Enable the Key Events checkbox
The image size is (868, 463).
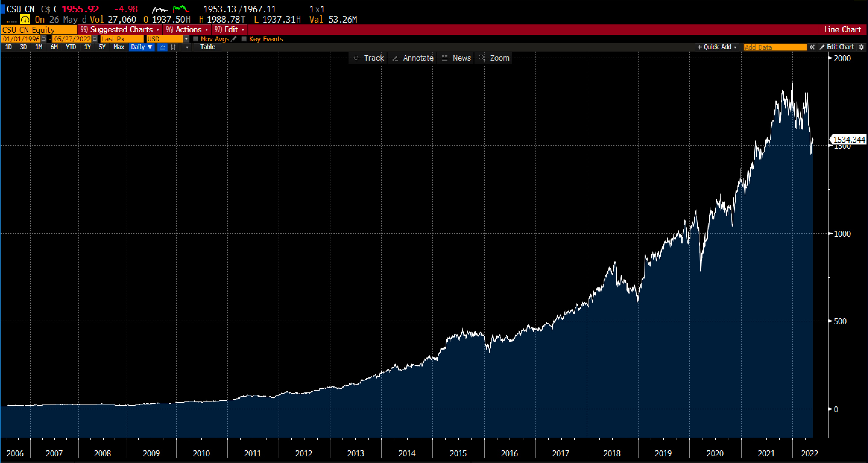pyautogui.click(x=244, y=39)
